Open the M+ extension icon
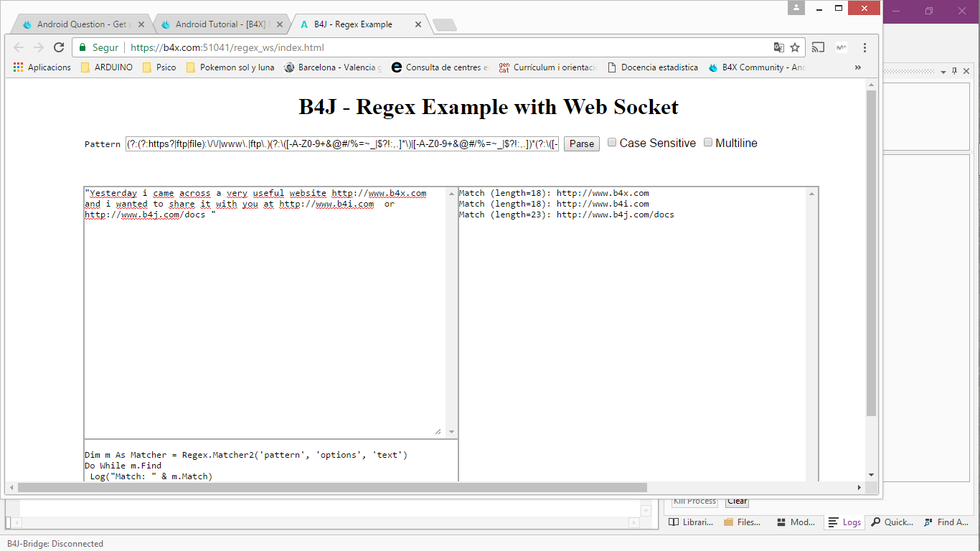Viewport: 980px width, 551px height. tap(842, 47)
